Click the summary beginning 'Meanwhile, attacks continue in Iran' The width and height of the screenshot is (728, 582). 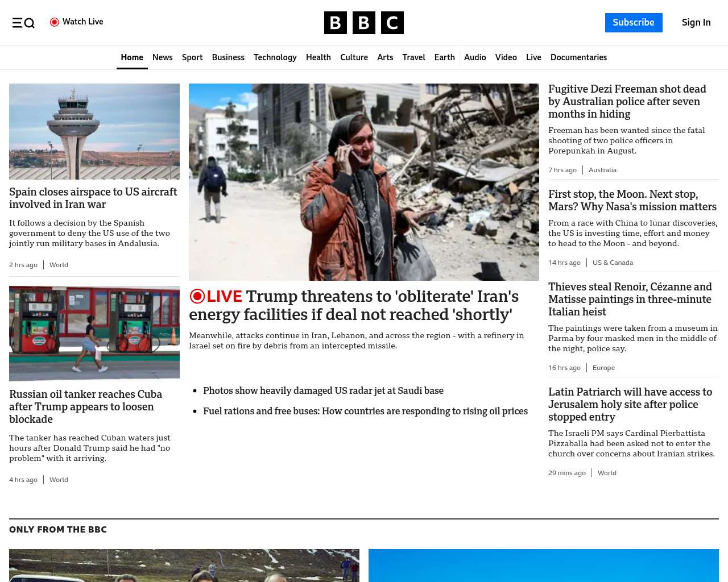point(357,340)
